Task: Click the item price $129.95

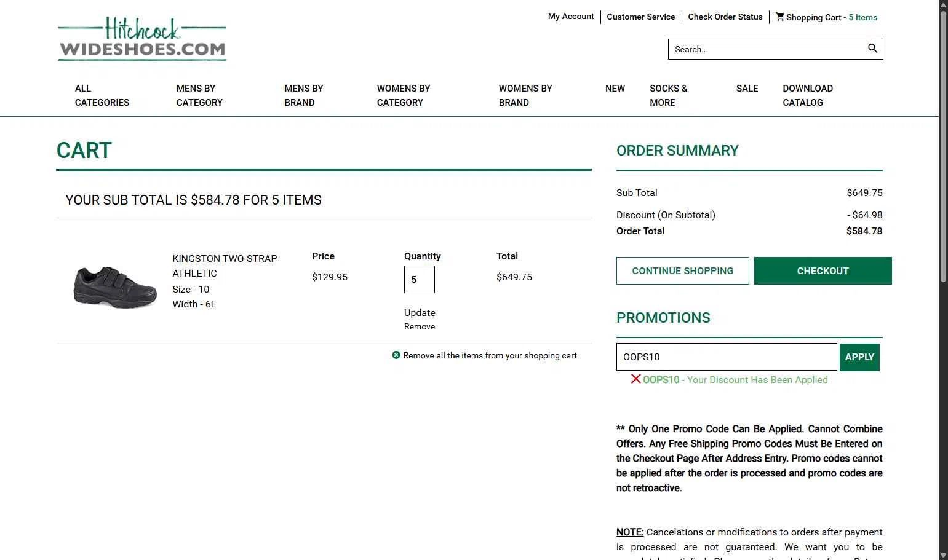Action: pos(330,277)
